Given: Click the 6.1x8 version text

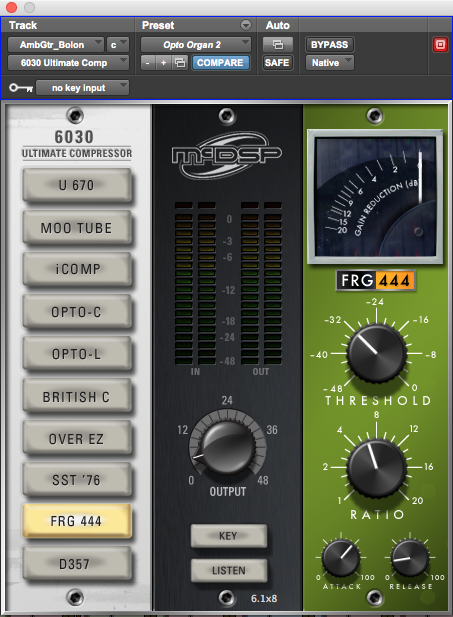Looking at the screenshot, I should pos(264,599).
